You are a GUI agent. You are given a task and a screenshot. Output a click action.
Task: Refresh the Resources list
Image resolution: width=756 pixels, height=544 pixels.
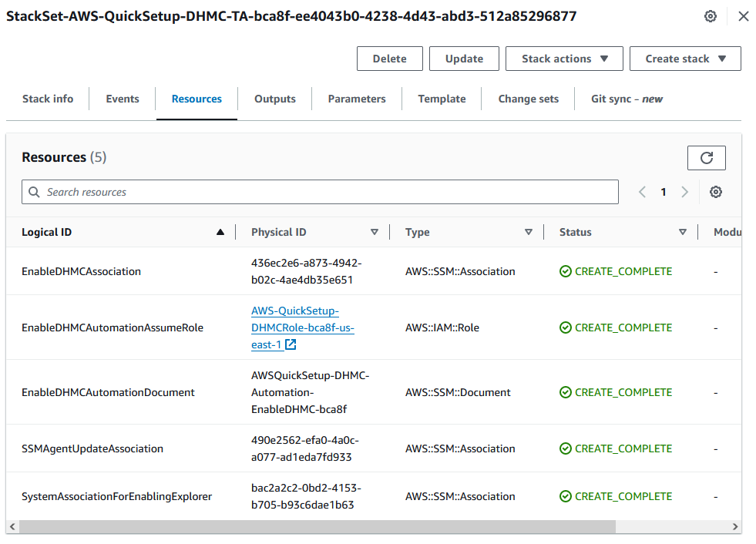(706, 157)
